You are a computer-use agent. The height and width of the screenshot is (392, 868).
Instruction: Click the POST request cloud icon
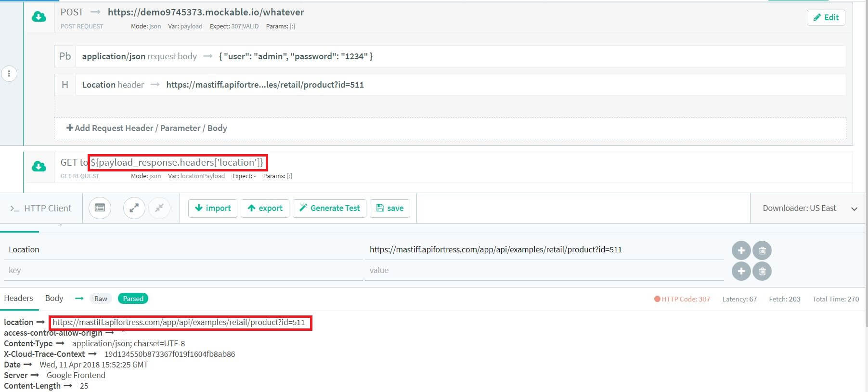coord(39,17)
